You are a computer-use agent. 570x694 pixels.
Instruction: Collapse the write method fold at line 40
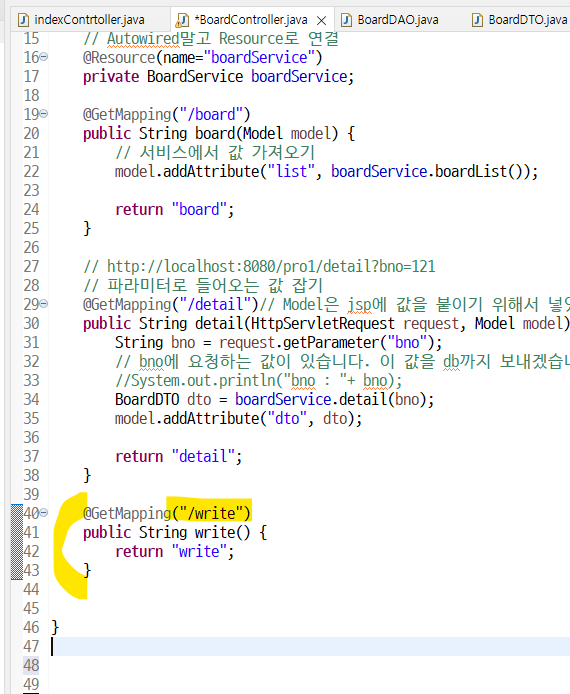[44, 513]
